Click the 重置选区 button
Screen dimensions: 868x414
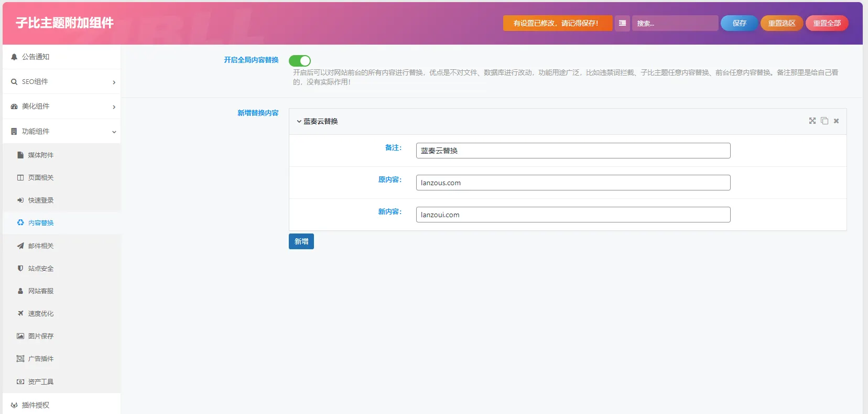(x=782, y=23)
